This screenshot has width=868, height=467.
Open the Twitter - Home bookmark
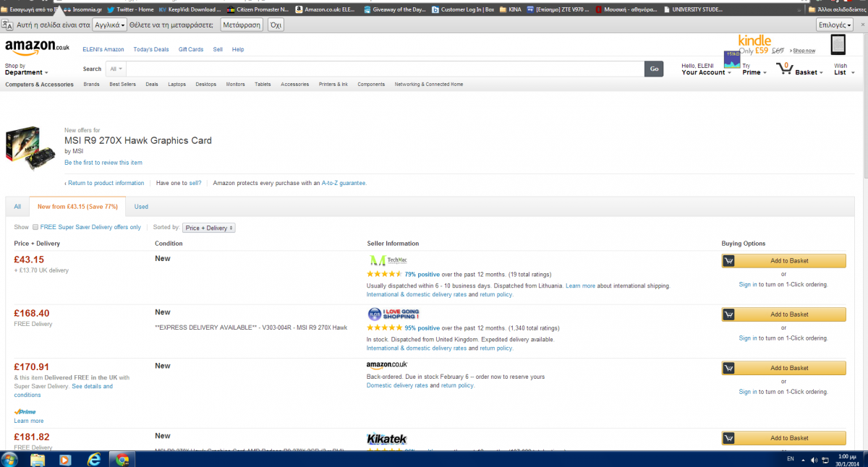(x=129, y=9)
